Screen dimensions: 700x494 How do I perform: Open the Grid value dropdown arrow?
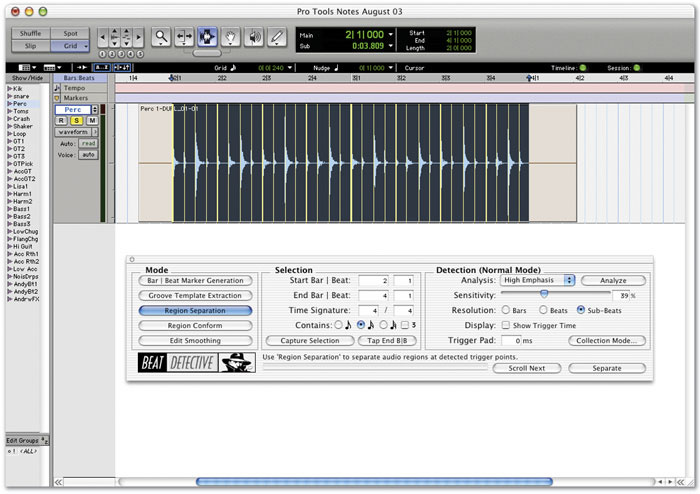pos(290,68)
